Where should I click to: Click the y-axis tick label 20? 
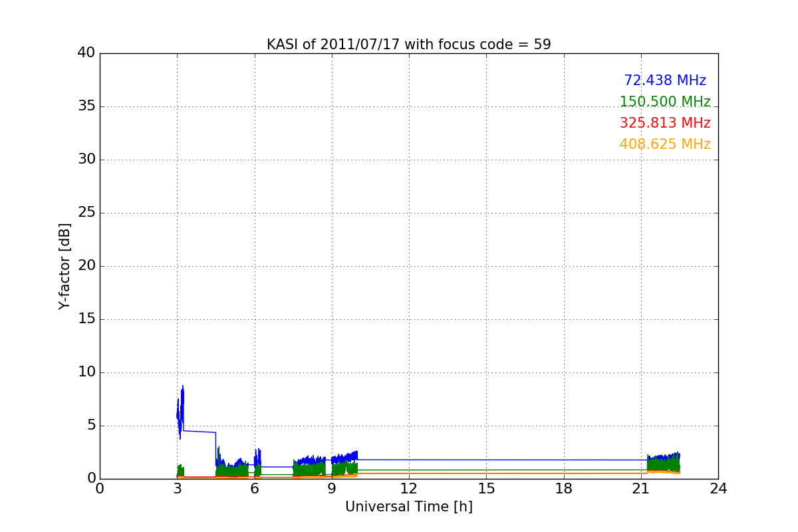(x=86, y=266)
